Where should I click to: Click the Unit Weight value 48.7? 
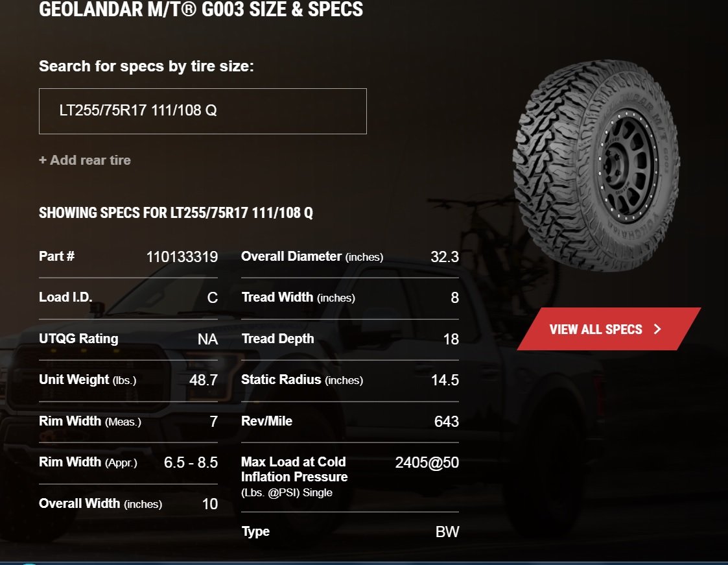(204, 380)
